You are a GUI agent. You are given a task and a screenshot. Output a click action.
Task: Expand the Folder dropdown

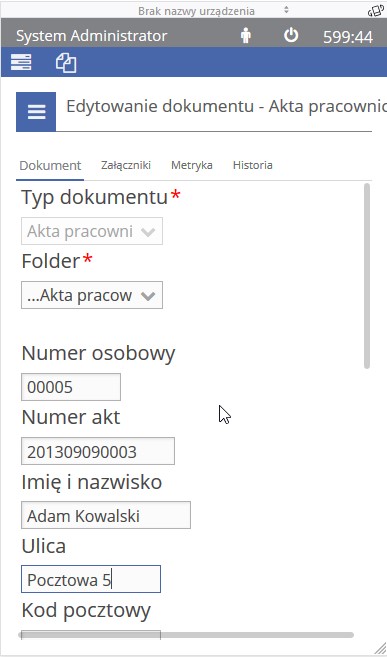click(92, 295)
